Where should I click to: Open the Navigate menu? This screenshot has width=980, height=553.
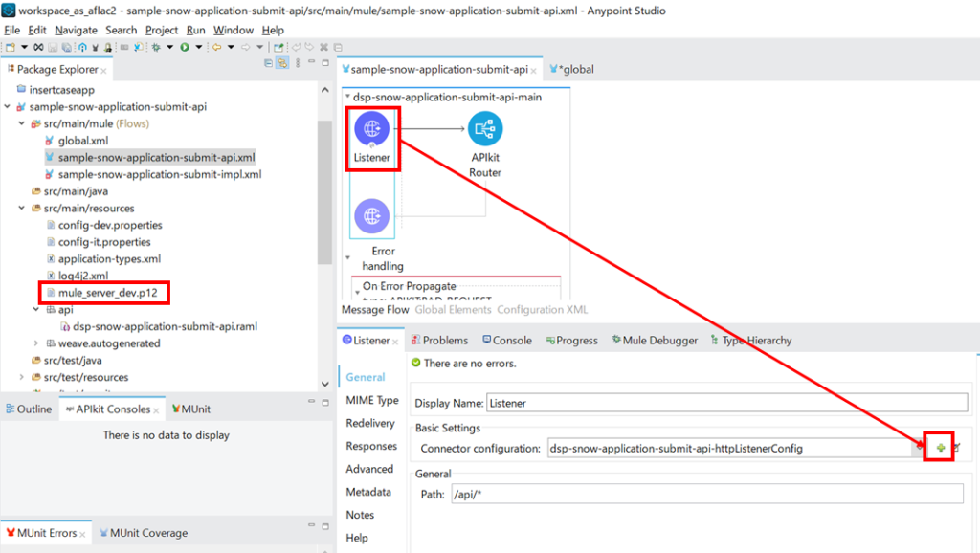point(76,30)
